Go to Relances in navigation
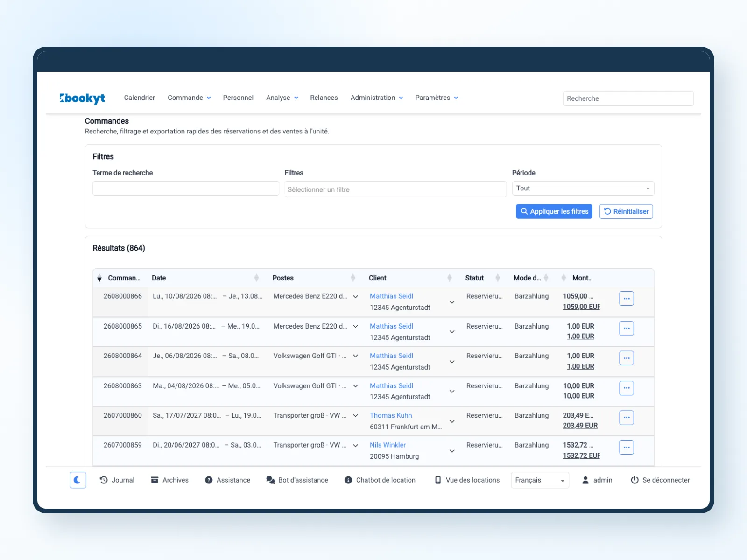Screen dimensions: 747x560 click(324, 98)
